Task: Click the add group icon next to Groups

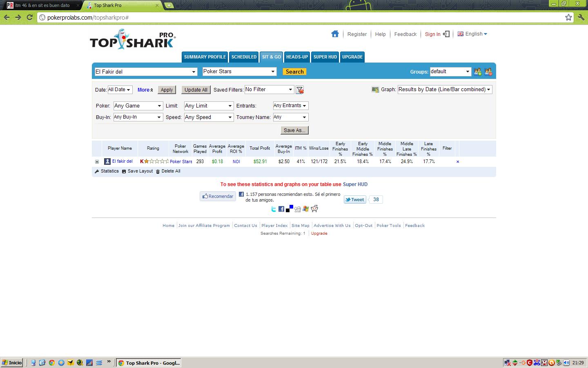Action: pyautogui.click(x=478, y=72)
